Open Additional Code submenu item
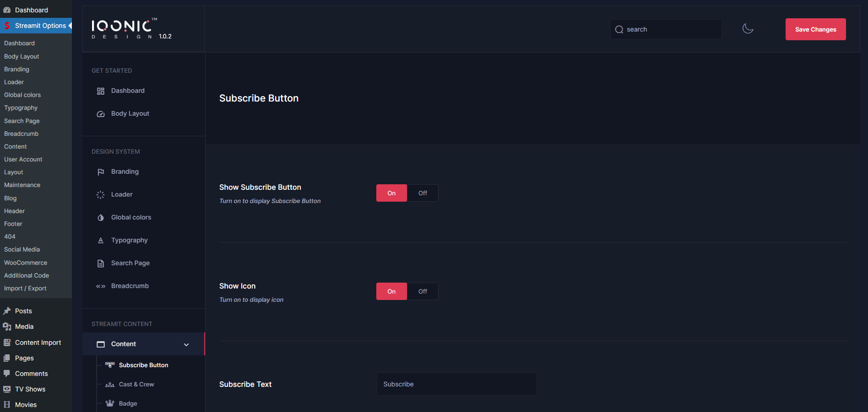This screenshot has width=868, height=412. (x=27, y=275)
